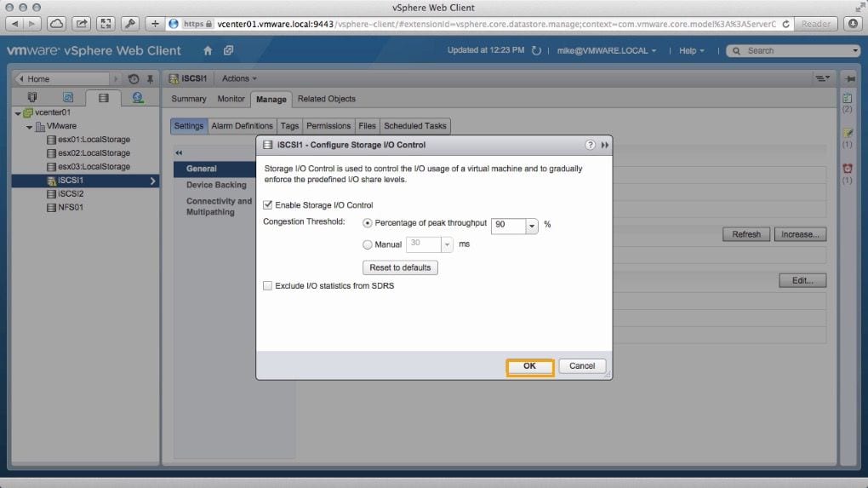Switch to Tags sub-tab
868x488 pixels.
[289, 126]
